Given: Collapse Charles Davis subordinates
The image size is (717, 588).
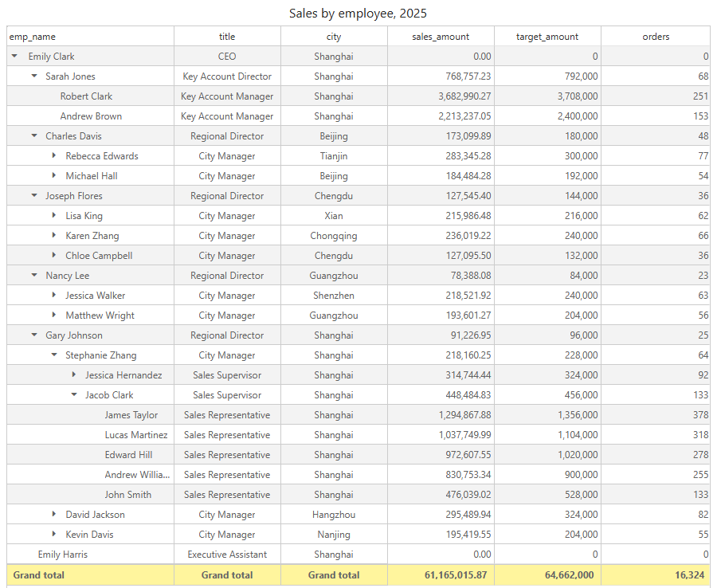Looking at the screenshot, I should point(34,135).
